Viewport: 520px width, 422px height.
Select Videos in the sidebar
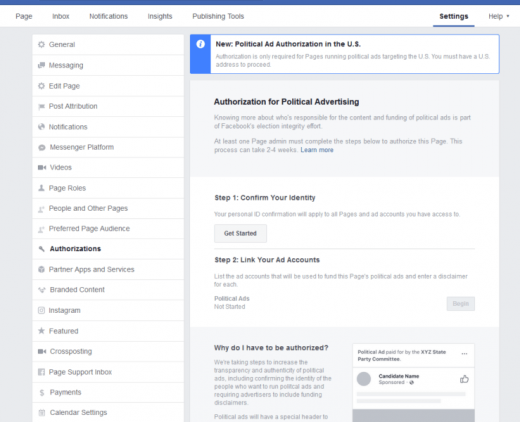pos(108,167)
